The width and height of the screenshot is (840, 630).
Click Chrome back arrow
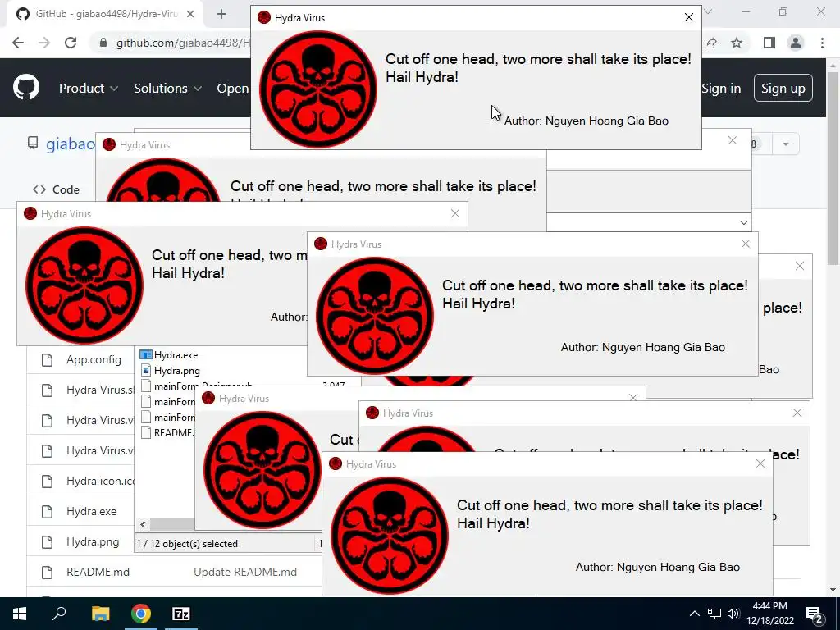[18, 43]
